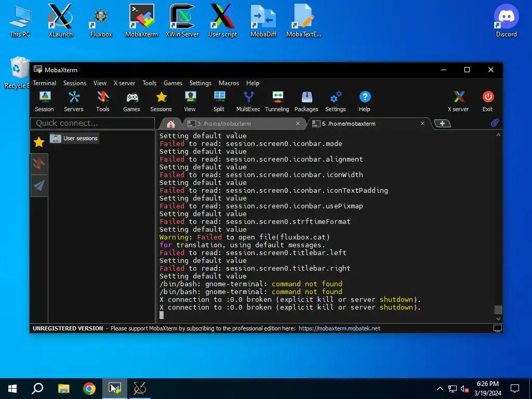
Task: Open Chrome from taskbar
Action: (x=89, y=389)
